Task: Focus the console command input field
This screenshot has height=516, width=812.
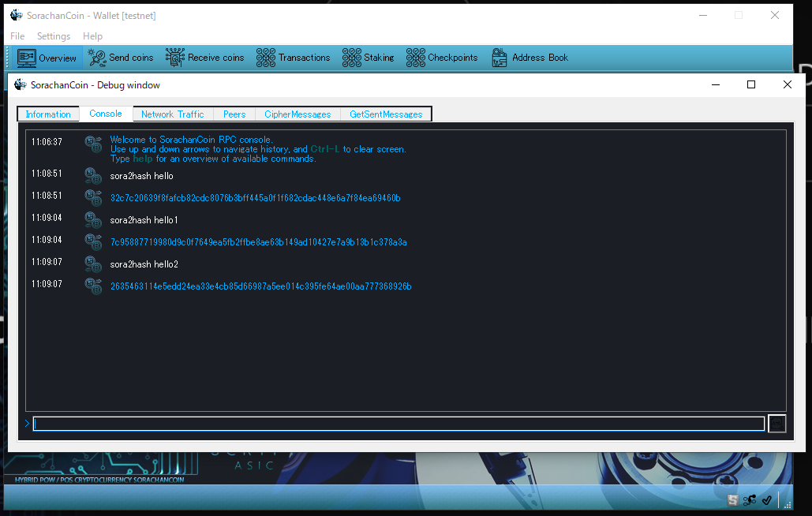Action: coord(399,424)
